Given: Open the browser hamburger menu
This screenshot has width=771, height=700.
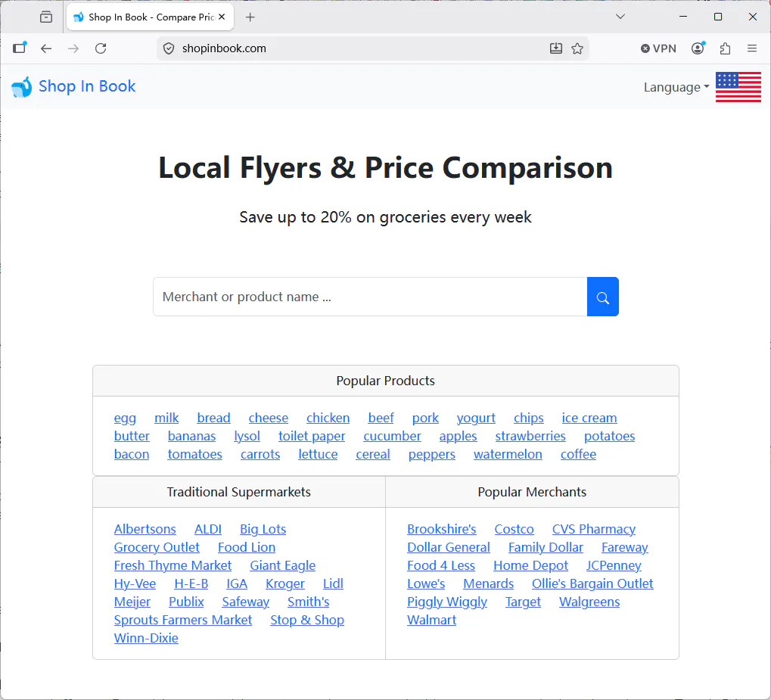Looking at the screenshot, I should 752,48.
